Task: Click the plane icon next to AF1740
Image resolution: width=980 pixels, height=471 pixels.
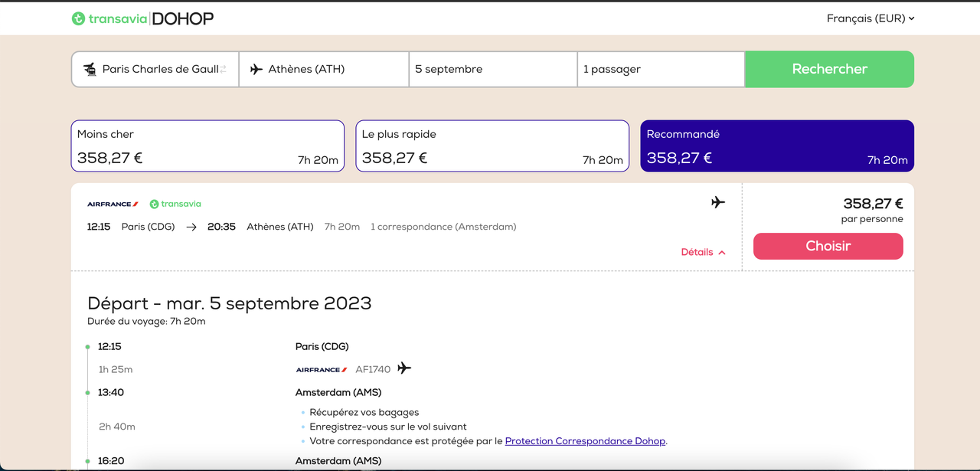Action: pos(404,368)
